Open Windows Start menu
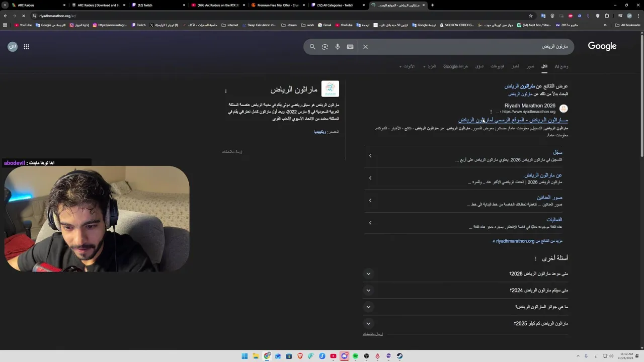 [245, 356]
